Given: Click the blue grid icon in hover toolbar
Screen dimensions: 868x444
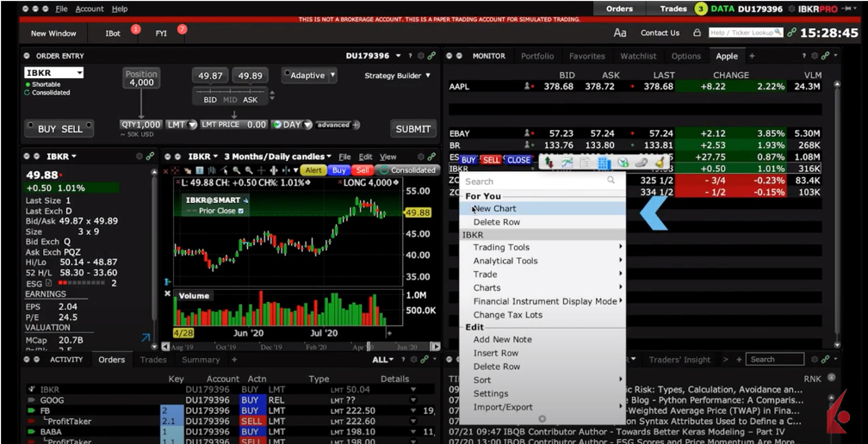Looking at the screenshot, I should 604,162.
